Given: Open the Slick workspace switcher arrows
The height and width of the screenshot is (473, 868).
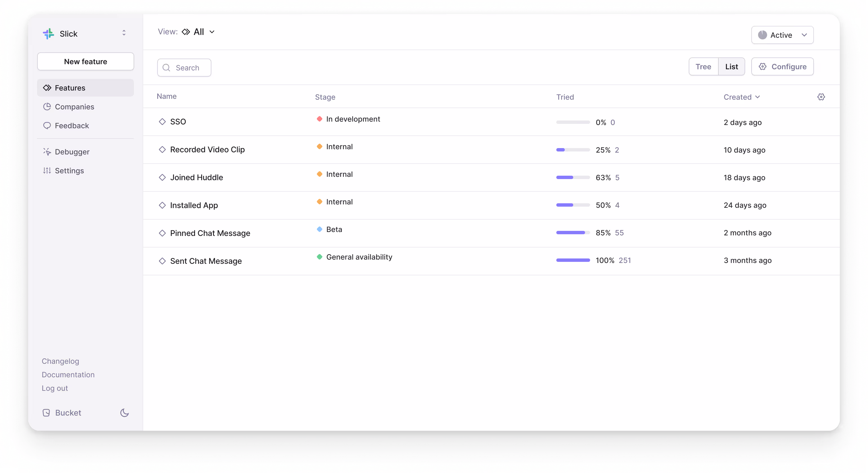Looking at the screenshot, I should [x=124, y=33].
